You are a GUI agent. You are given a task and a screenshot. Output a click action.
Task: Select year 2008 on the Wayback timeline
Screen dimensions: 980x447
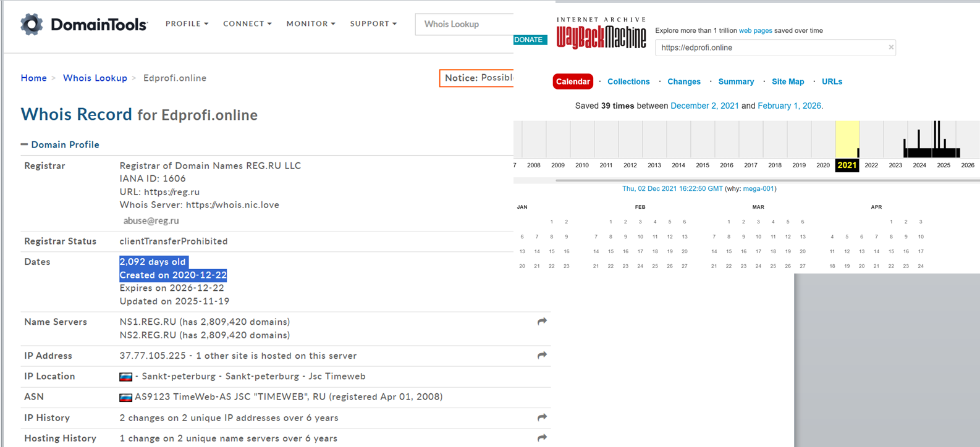click(x=534, y=165)
